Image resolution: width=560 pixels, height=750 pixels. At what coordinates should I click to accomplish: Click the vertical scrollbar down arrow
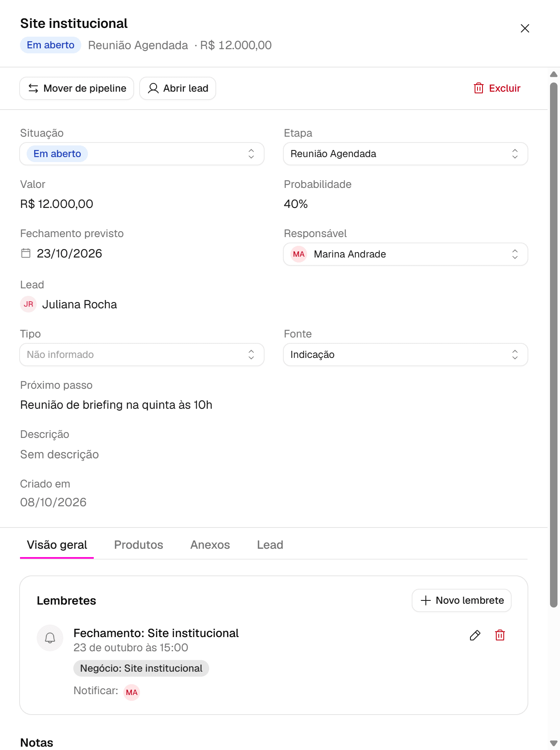554,743
